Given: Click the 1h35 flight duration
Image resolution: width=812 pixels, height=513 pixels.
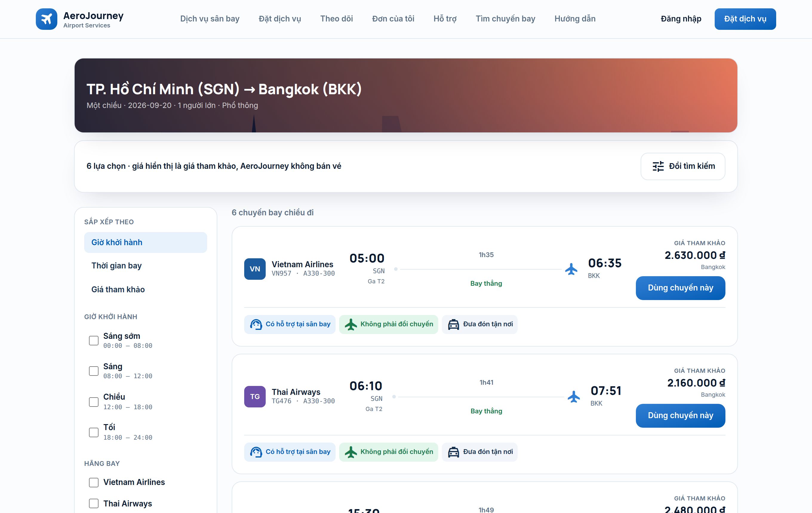Looking at the screenshot, I should [x=486, y=255].
